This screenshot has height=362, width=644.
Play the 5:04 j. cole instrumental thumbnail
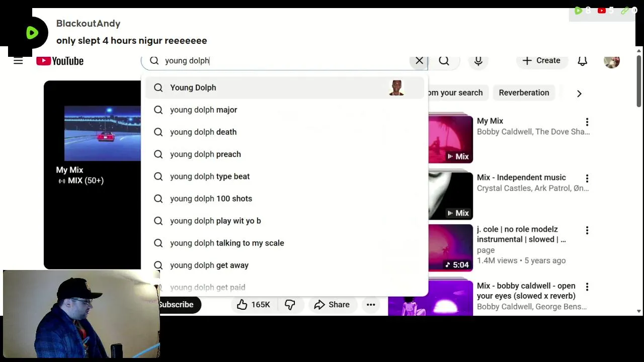[x=451, y=248]
